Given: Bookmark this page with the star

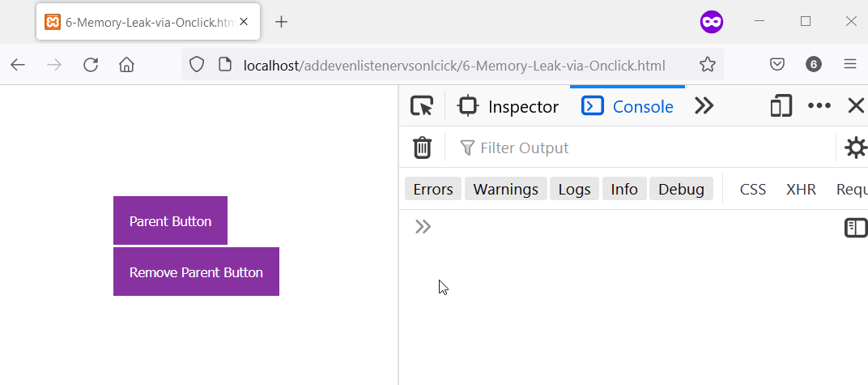Looking at the screenshot, I should [707, 65].
